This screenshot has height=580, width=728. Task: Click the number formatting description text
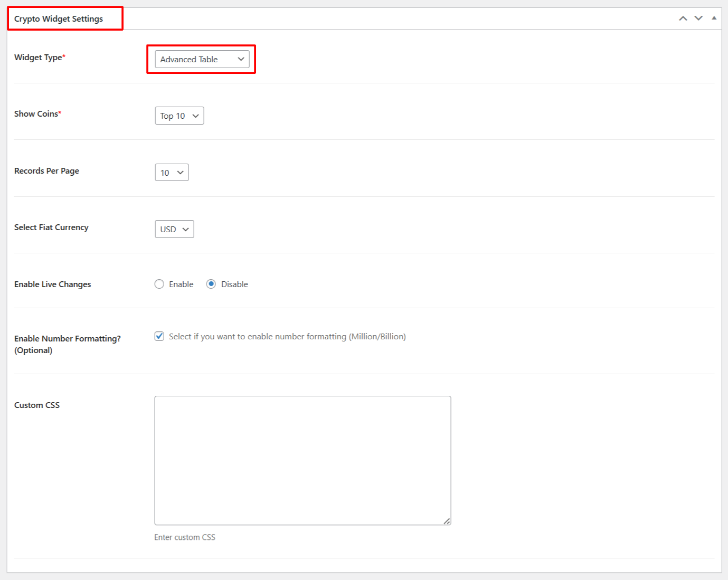tap(287, 337)
